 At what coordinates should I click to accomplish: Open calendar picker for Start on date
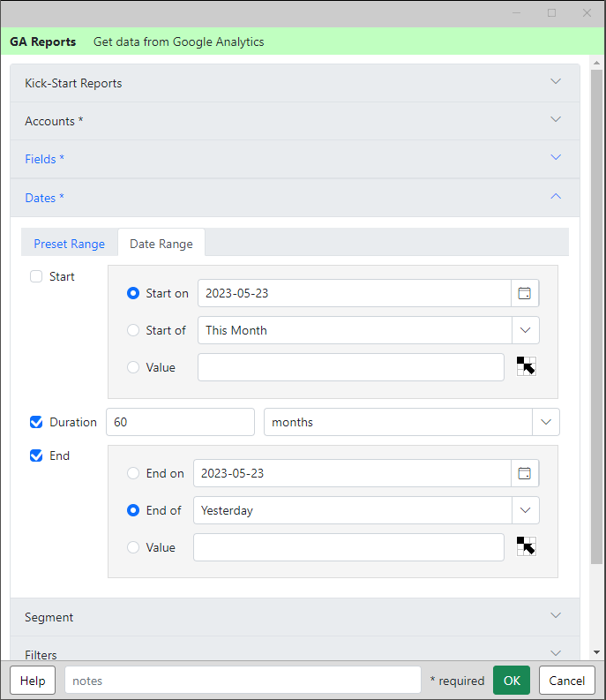(x=525, y=293)
